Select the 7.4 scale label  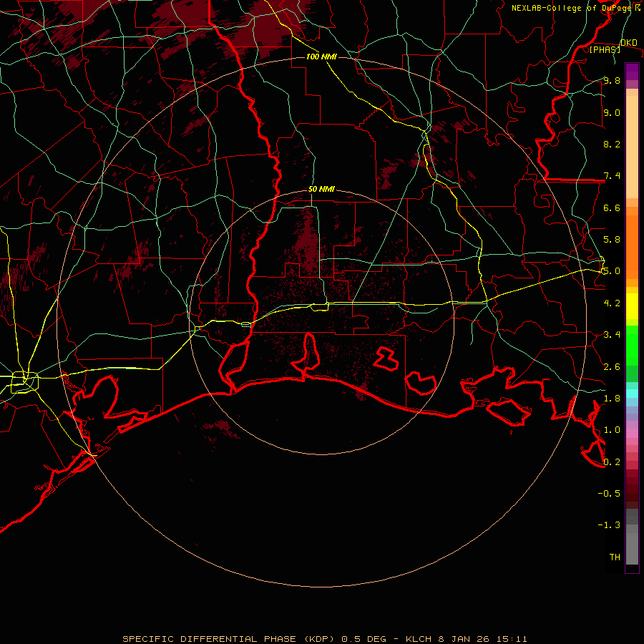[x=612, y=176]
